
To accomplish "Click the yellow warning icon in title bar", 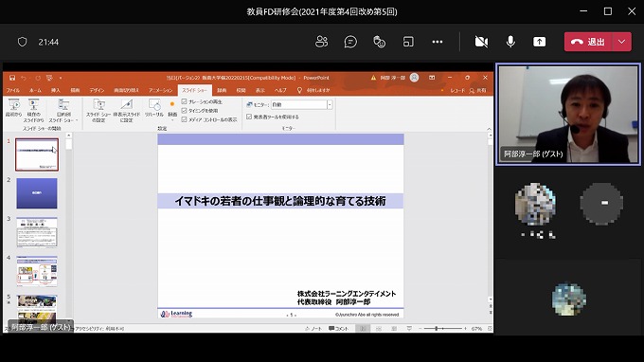I will click(373, 78).
